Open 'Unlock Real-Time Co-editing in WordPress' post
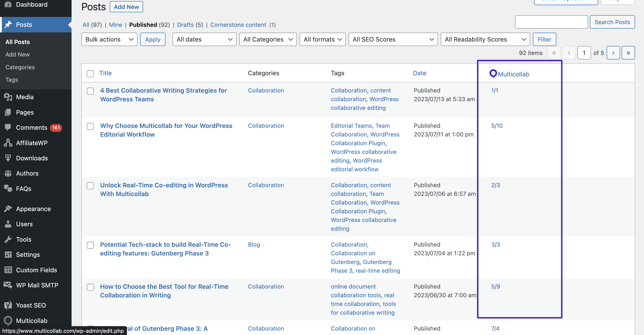Viewport: 644px width, 335px height. point(164,189)
